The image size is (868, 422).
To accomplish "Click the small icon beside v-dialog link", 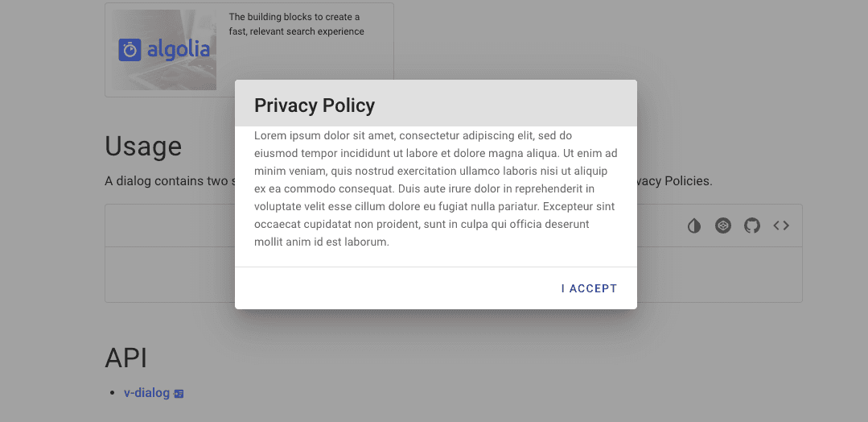I will 179,394.
